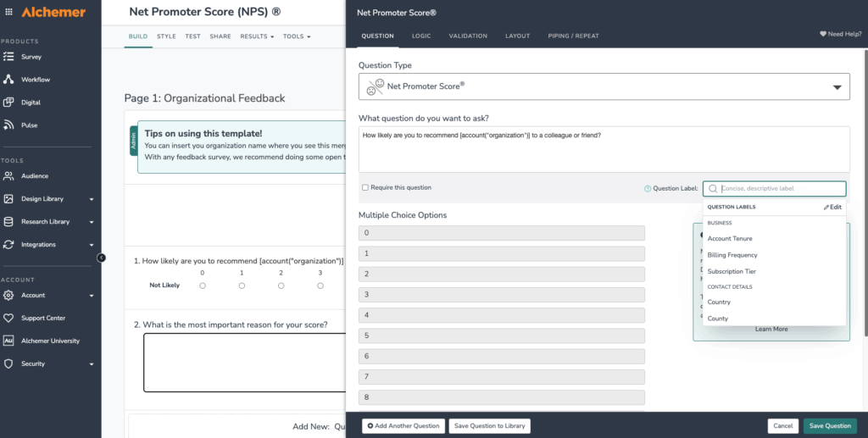Click Add Another Question button
The image size is (868, 438).
click(403, 426)
